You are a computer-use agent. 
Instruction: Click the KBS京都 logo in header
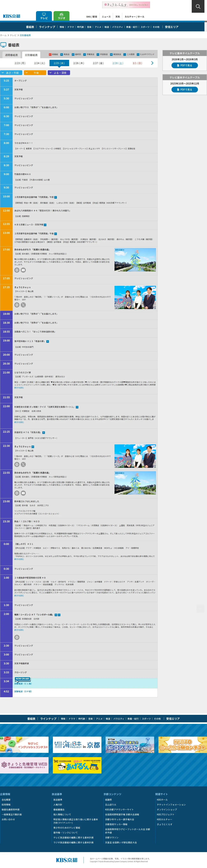[x=11, y=16]
